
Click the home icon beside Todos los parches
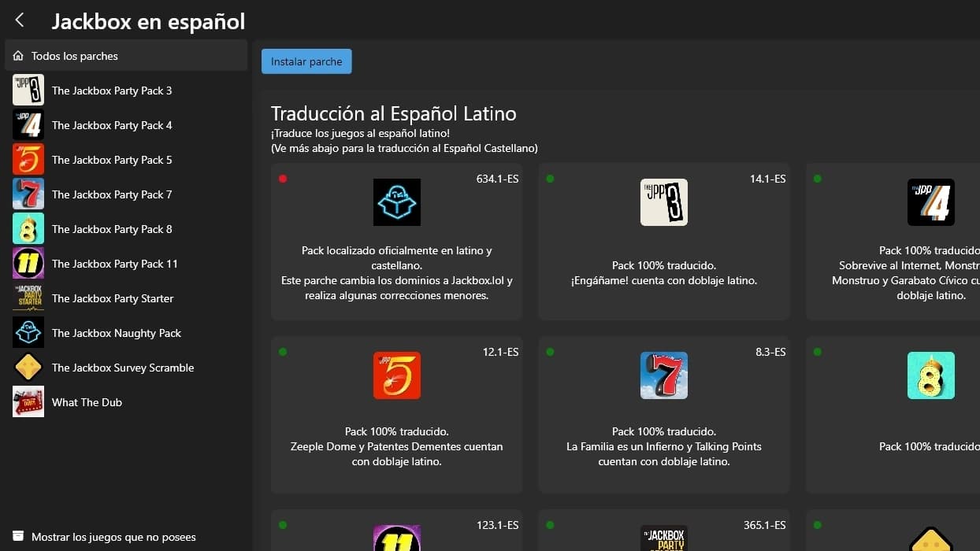pyautogui.click(x=18, y=56)
